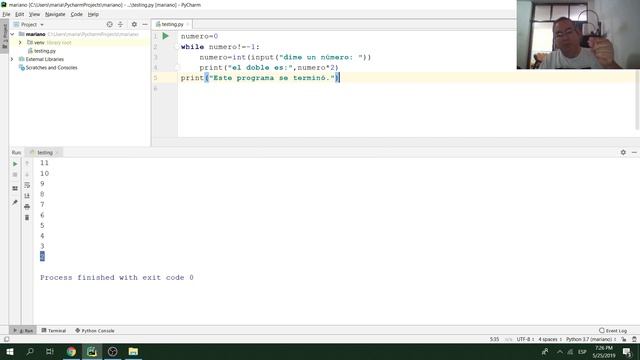Click the vertical Project side tab
This screenshot has width=640, height=360.
tap(4, 36)
